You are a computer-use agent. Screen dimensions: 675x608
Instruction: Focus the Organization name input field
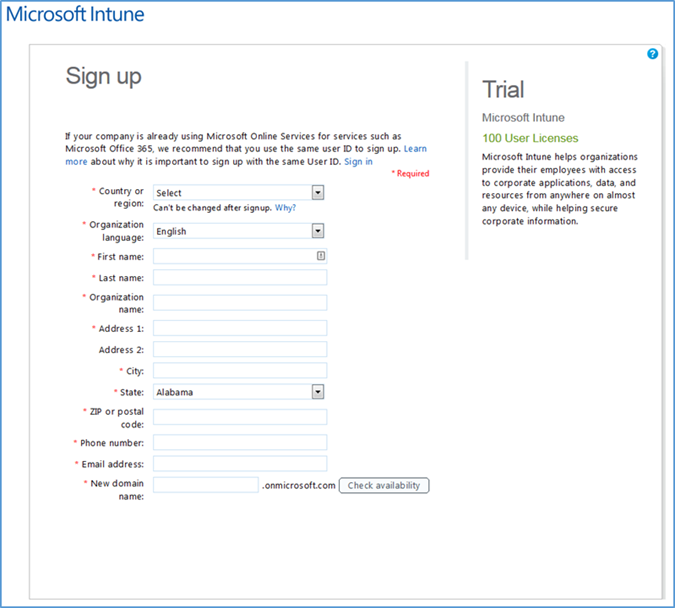(240, 303)
